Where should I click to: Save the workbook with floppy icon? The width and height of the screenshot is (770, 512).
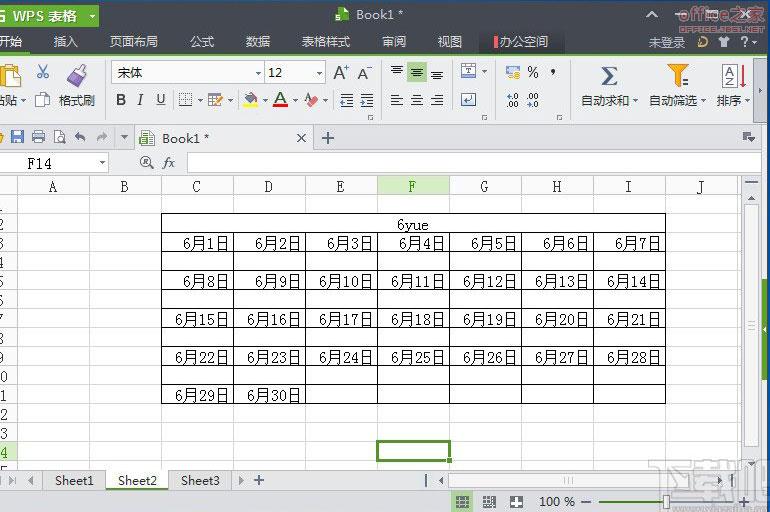17,136
